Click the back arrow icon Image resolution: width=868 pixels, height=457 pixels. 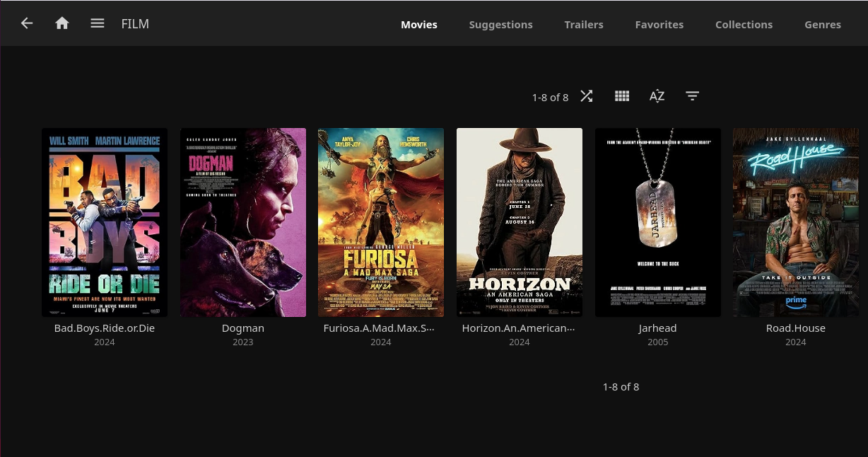click(x=27, y=23)
